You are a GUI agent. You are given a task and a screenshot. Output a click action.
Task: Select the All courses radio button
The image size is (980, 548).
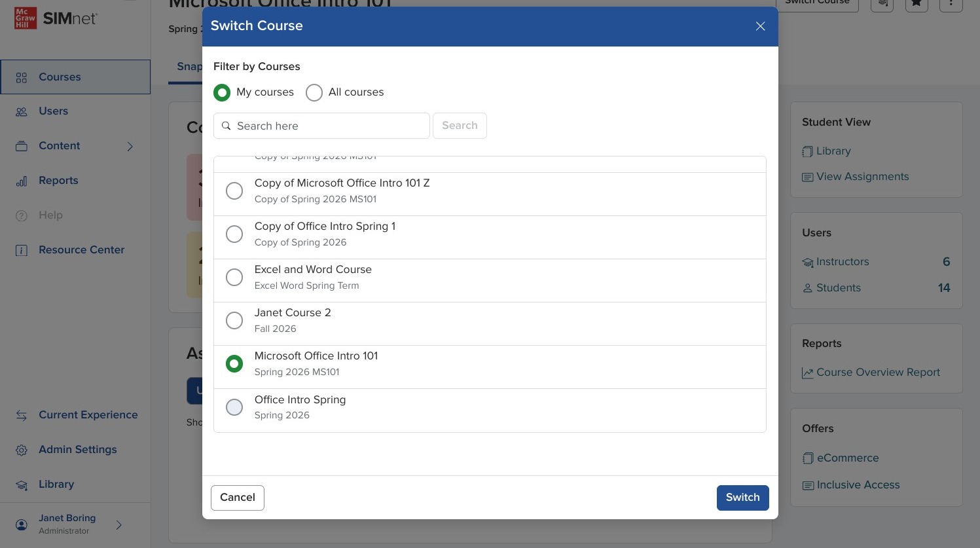[314, 92]
